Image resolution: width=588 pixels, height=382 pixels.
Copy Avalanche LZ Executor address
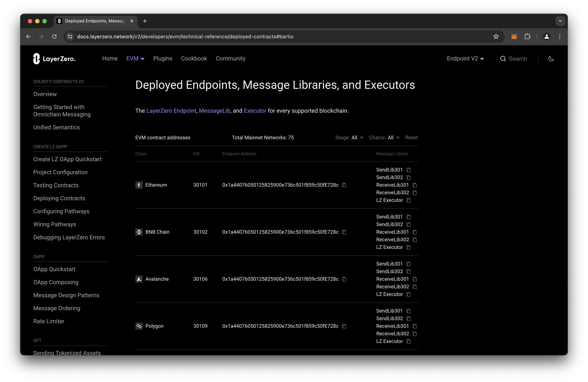(409, 294)
